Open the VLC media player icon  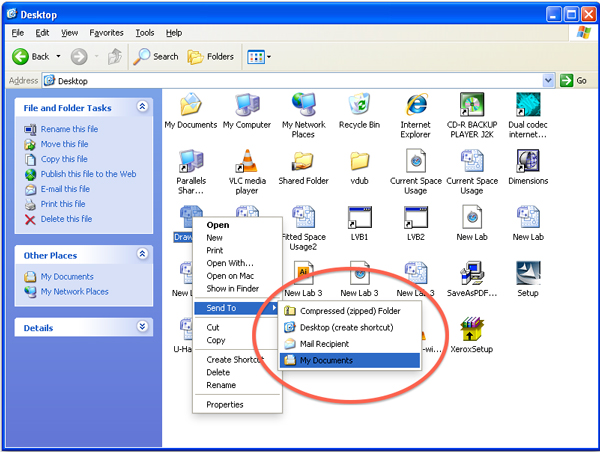[247, 162]
